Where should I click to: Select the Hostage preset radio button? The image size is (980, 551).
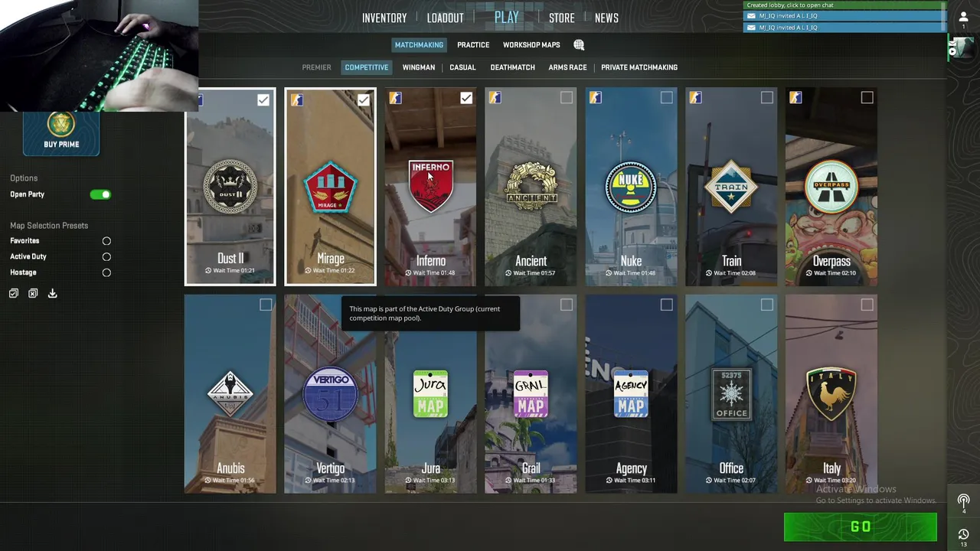[x=106, y=272]
